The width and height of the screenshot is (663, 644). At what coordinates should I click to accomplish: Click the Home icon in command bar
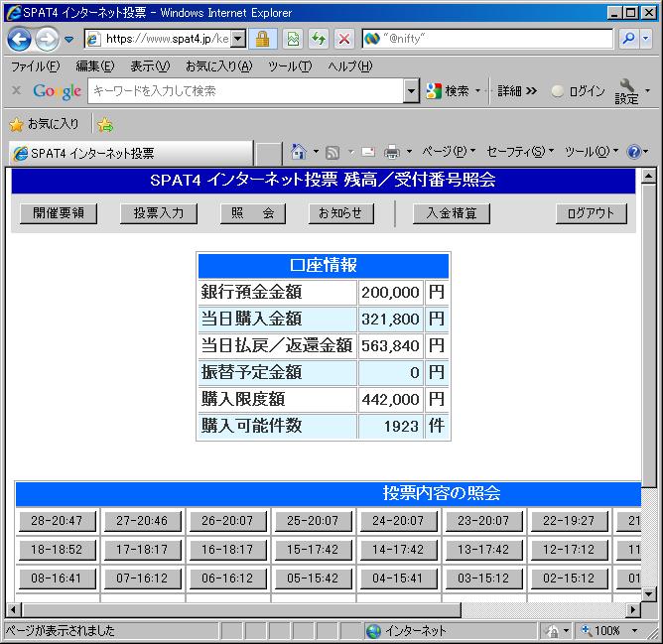[x=299, y=152]
